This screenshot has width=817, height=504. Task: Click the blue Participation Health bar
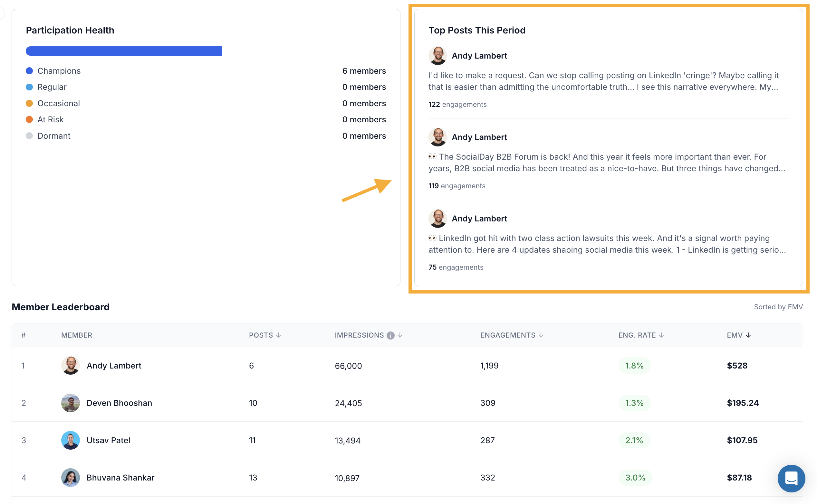coord(124,51)
